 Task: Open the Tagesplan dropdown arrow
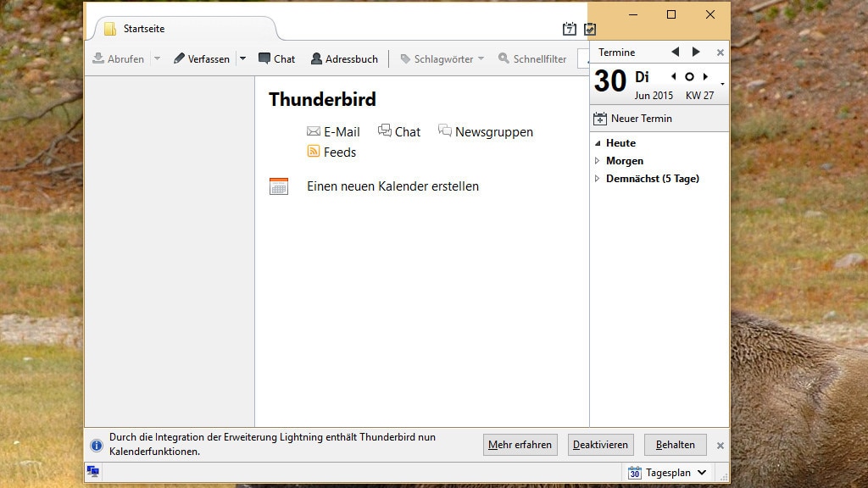point(702,473)
